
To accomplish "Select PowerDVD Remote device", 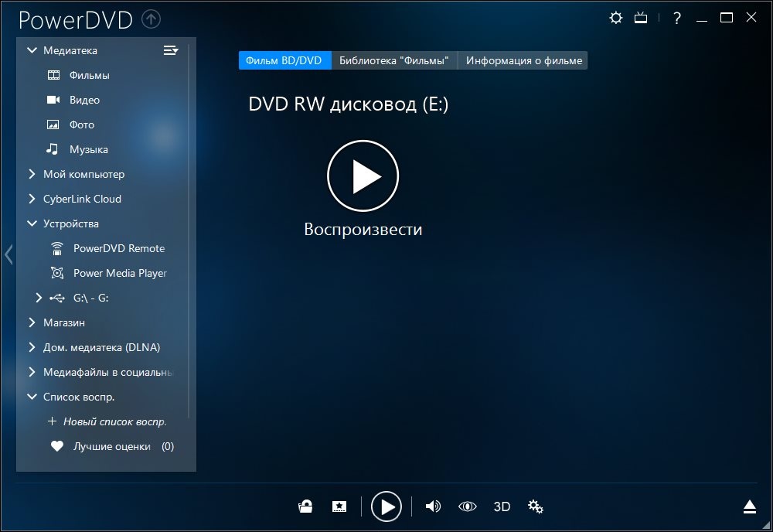I will point(119,248).
